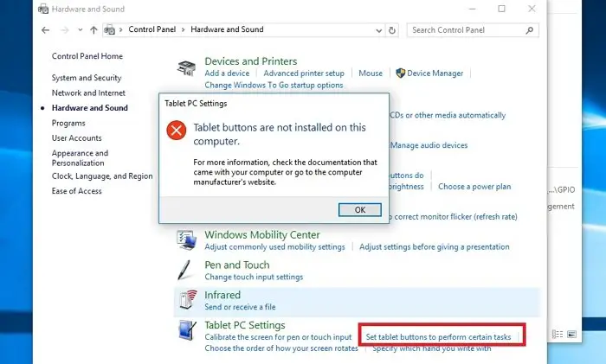
Task: Click Manage audio devices link
Action: coord(429,145)
